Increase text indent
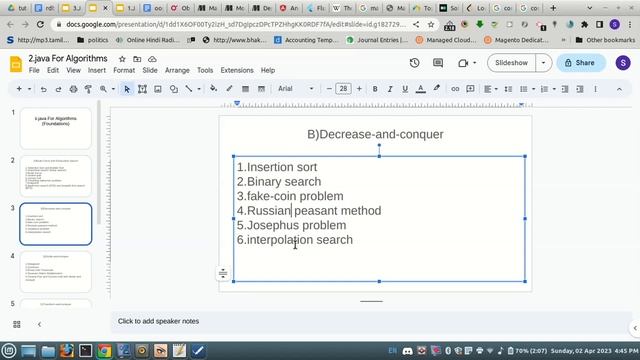The image size is (640, 360). [x=580, y=89]
